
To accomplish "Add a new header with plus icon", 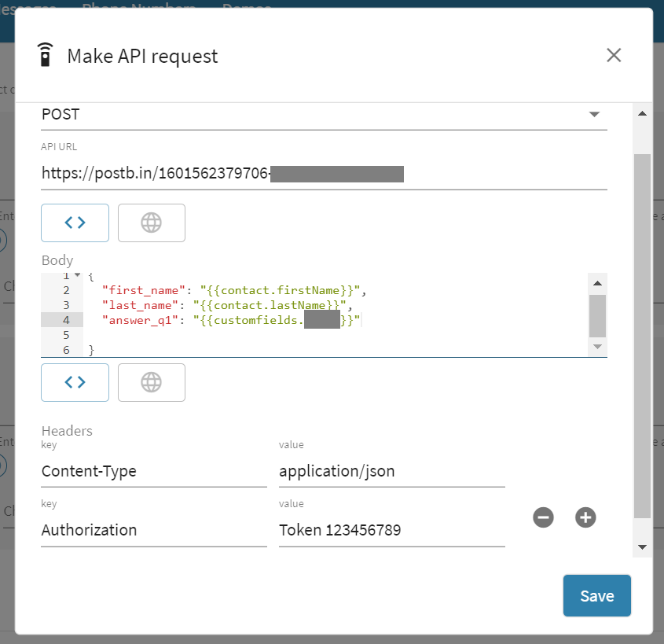I will click(585, 517).
